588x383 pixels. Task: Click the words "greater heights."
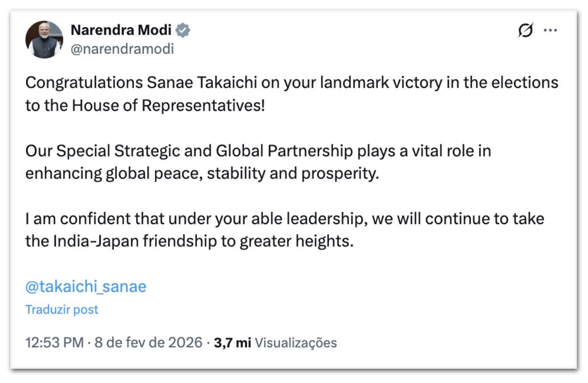pyautogui.click(x=296, y=241)
